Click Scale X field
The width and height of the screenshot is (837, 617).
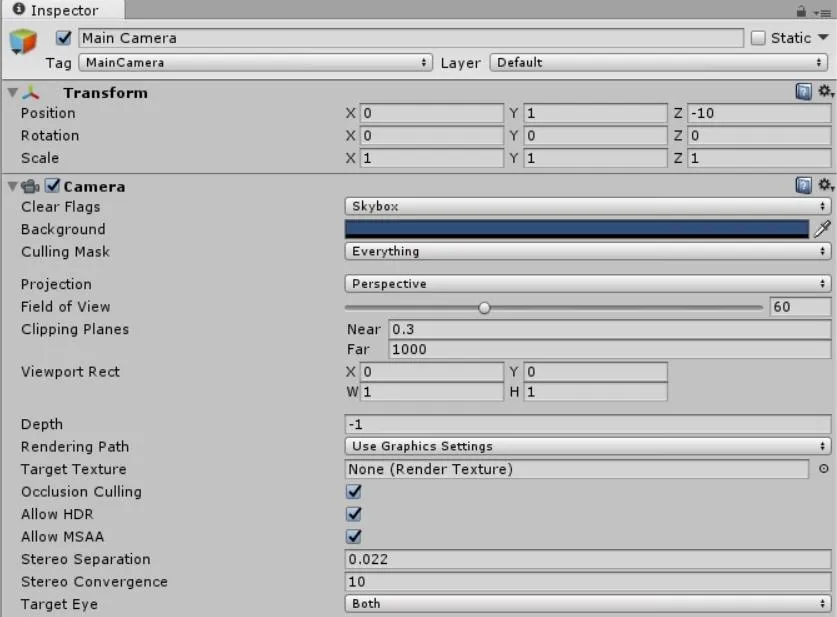(x=431, y=158)
